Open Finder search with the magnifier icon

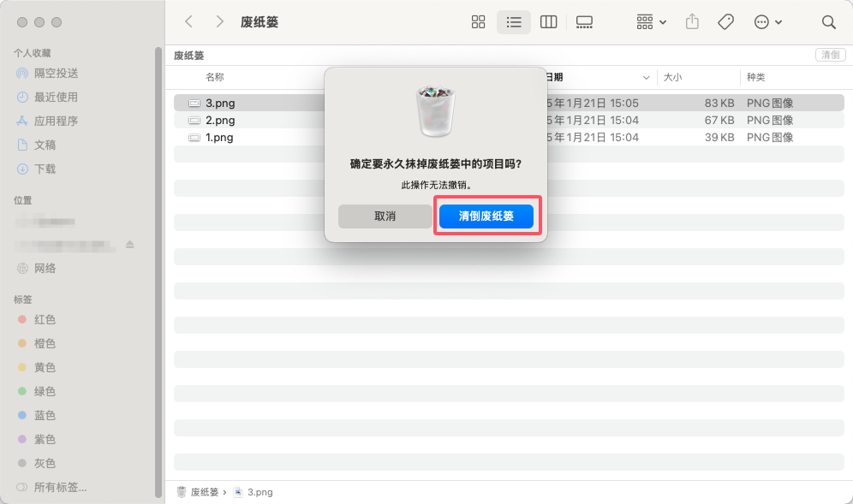(x=828, y=21)
